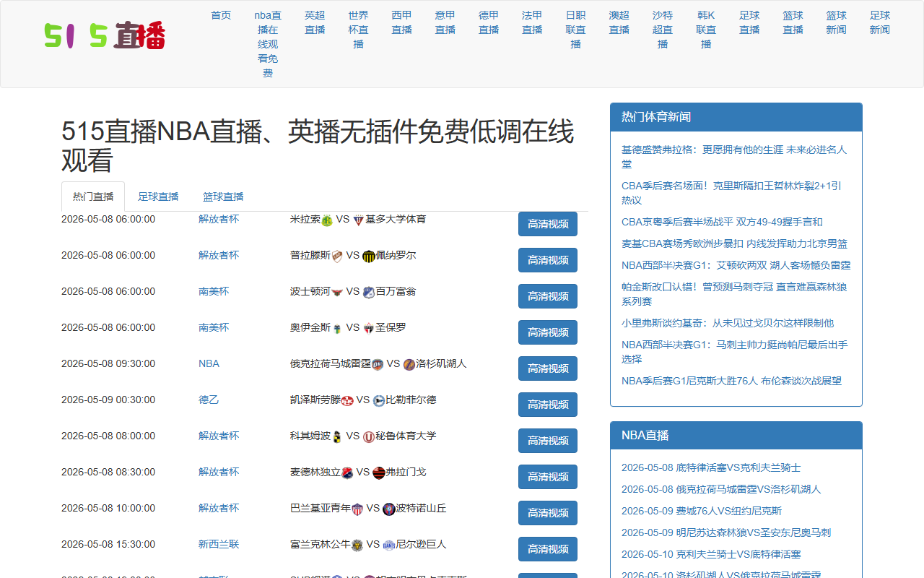Image resolution: width=924 pixels, height=578 pixels.
Task: Click 高清视频 for 波士顿河 VS 百万富翁
Action: coord(548,296)
